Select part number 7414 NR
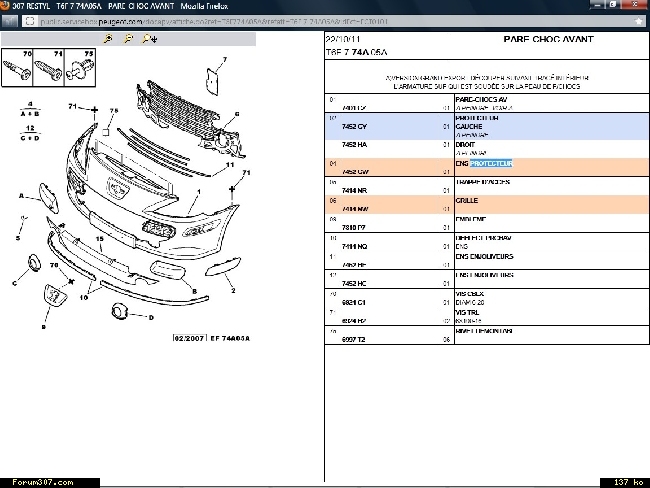The width and height of the screenshot is (650, 488). click(354, 191)
